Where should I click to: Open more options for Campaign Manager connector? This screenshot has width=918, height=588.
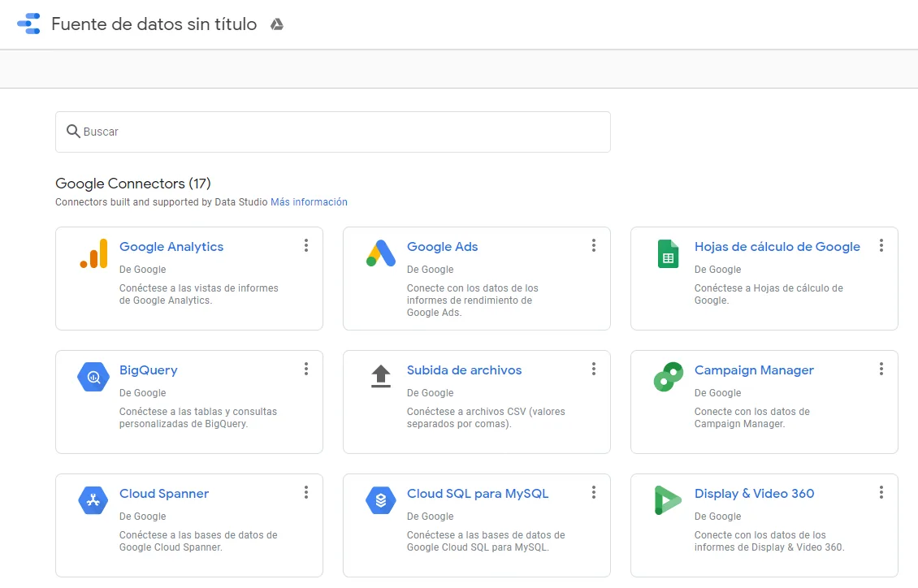[881, 370]
